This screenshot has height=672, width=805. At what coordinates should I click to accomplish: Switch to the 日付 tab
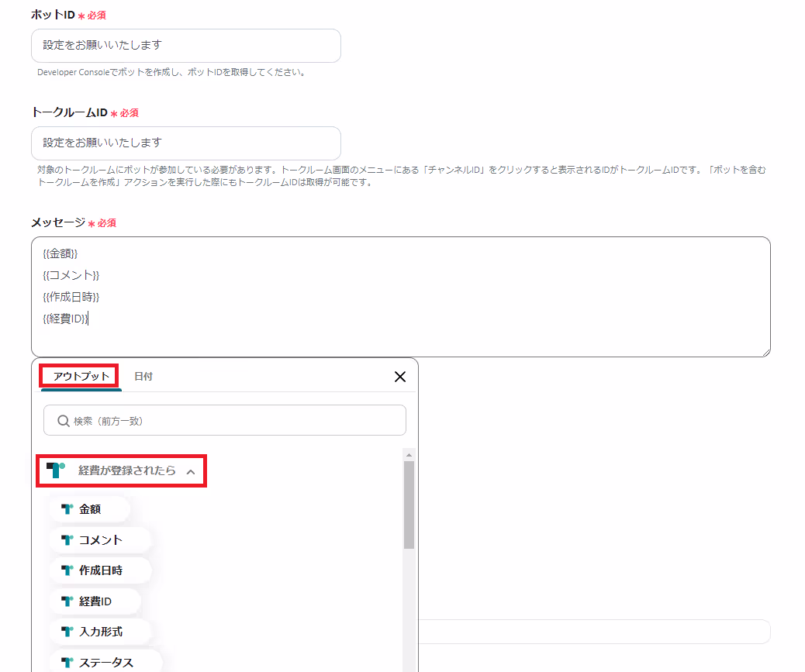(143, 377)
